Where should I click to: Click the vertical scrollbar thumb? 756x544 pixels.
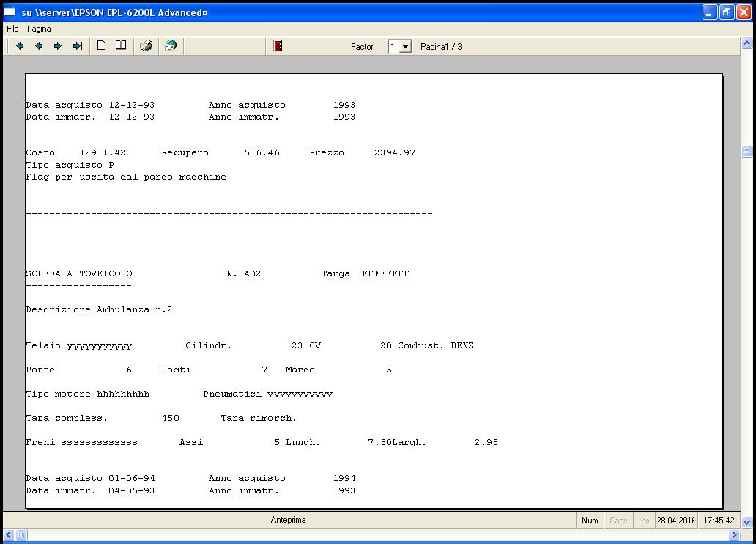(x=746, y=152)
